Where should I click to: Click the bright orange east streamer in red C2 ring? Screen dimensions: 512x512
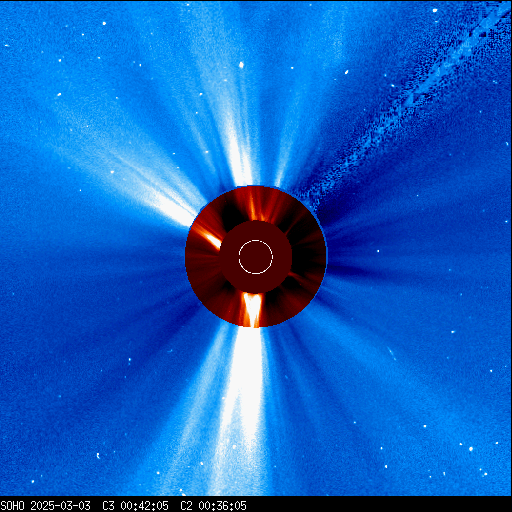pyautogui.click(x=208, y=237)
